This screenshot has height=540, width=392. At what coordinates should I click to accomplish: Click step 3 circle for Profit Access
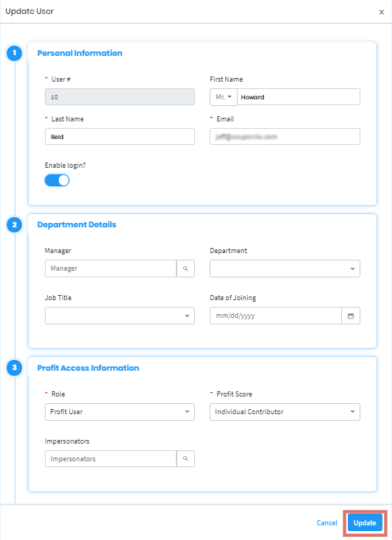(15, 367)
